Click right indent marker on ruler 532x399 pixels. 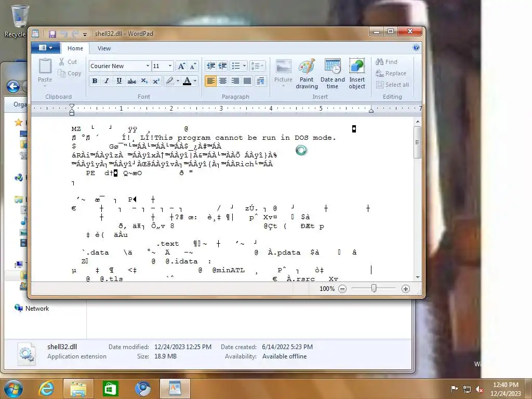pyautogui.click(x=371, y=110)
